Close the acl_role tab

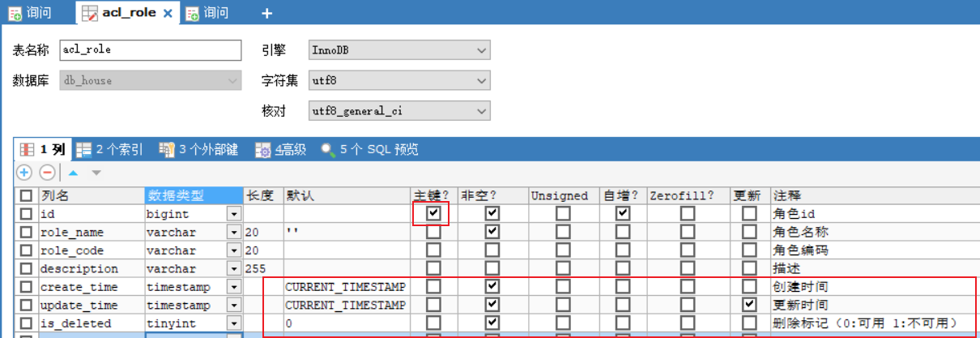tap(167, 14)
